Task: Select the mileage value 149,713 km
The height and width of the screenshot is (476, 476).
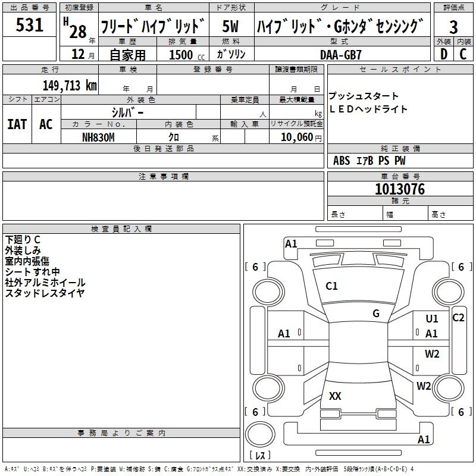Action: 69,85
